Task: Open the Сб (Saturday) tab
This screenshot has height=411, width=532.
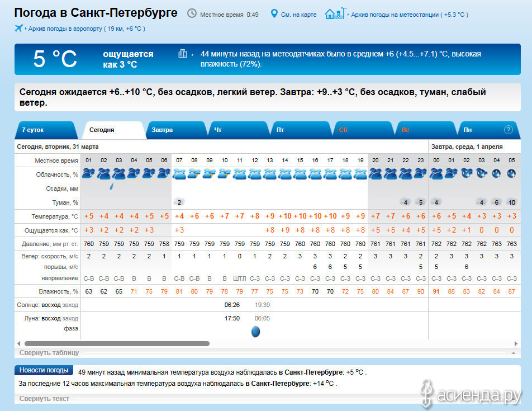Action: tap(343, 130)
